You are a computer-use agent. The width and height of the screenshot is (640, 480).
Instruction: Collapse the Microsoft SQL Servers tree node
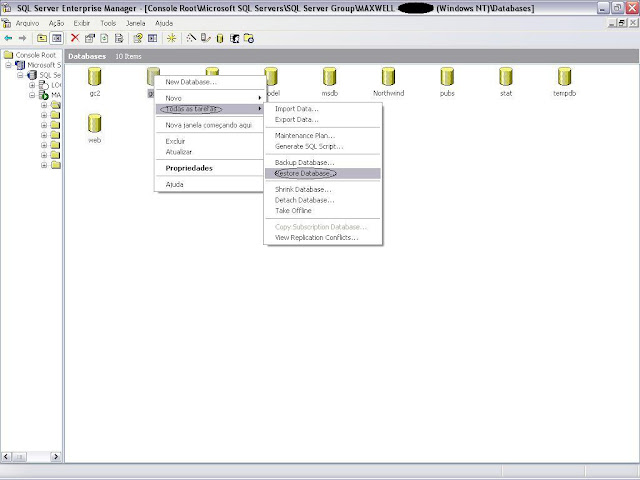(x=9, y=65)
